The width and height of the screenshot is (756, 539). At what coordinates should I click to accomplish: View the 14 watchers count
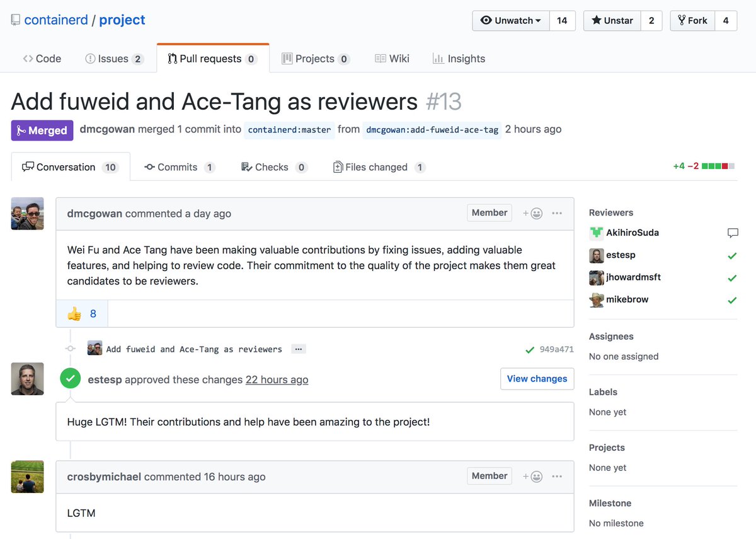coord(562,20)
